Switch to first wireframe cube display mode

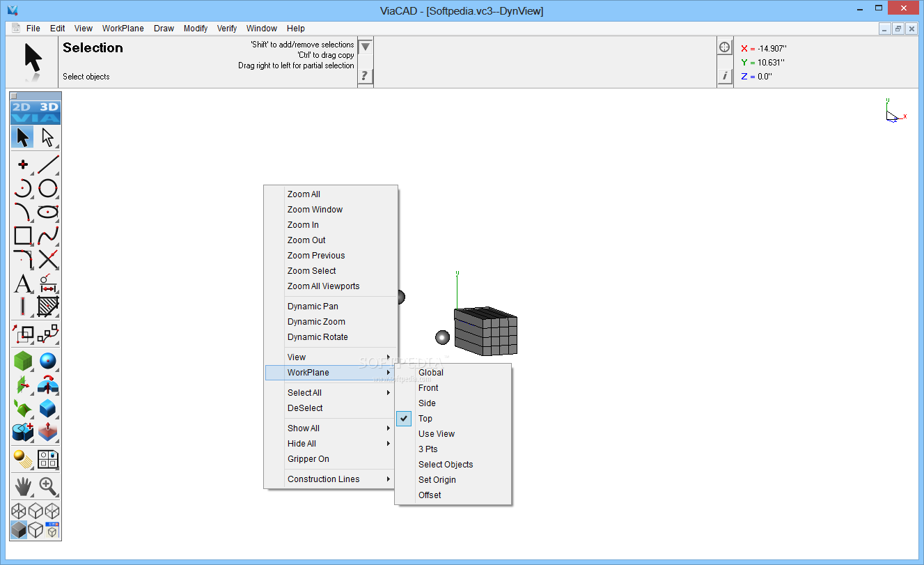[x=18, y=511]
